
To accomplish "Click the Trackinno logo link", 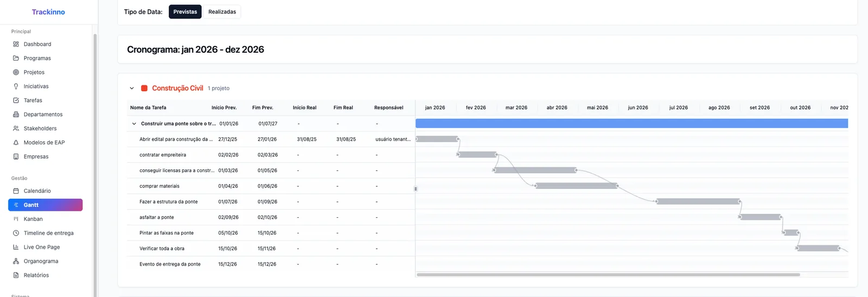I will click(48, 12).
